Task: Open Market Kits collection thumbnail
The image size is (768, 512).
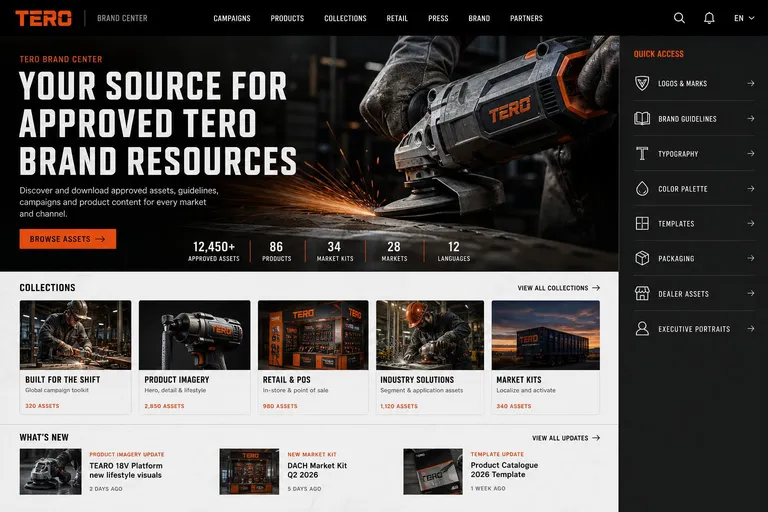Action: [x=546, y=335]
